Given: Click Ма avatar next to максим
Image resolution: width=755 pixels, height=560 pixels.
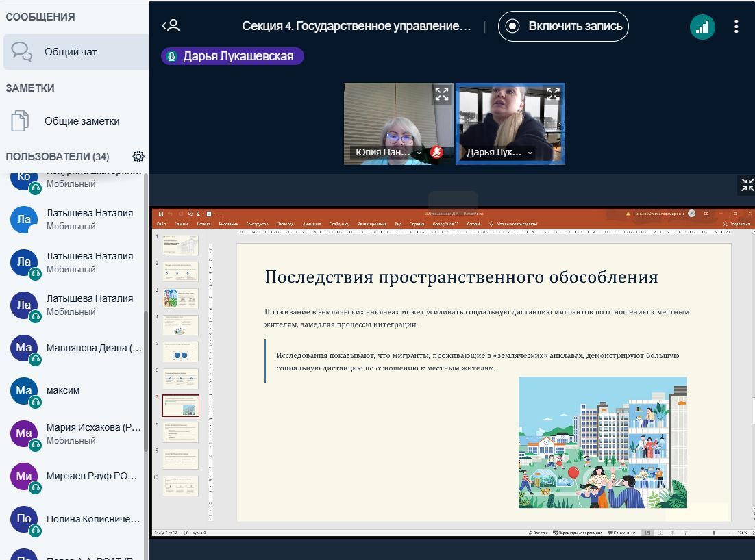Looking at the screenshot, I should 24,391.
